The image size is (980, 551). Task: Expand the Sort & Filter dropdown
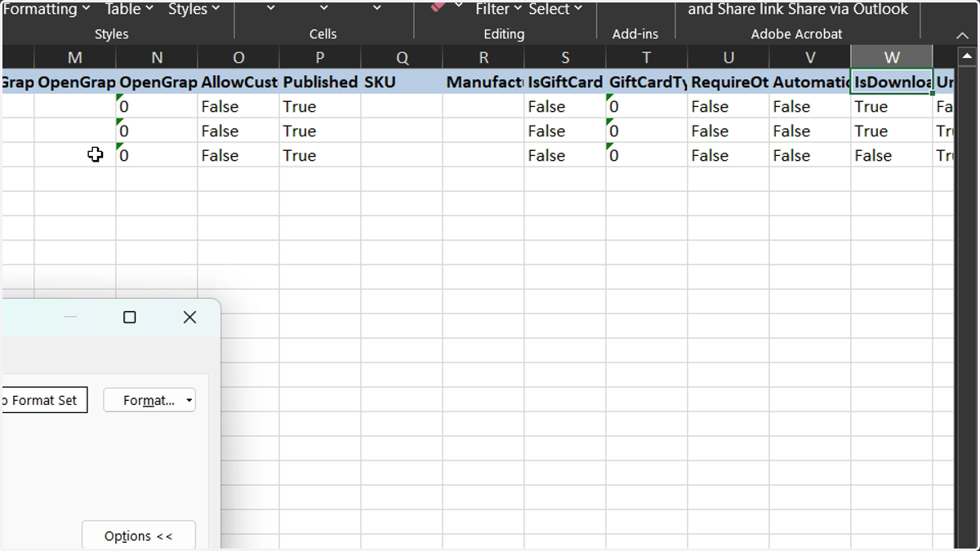click(498, 9)
